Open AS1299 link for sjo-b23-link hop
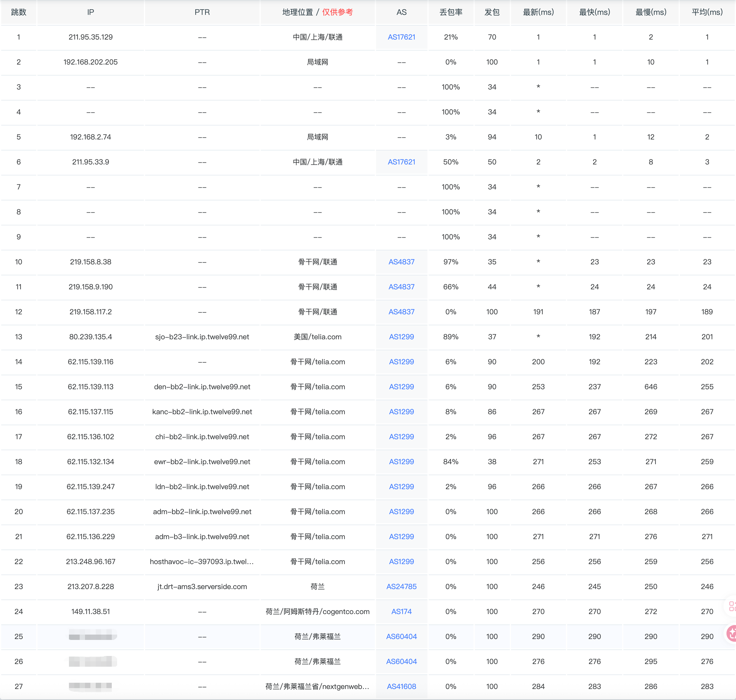Viewport: 736px width, 700px height. click(x=401, y=337)
